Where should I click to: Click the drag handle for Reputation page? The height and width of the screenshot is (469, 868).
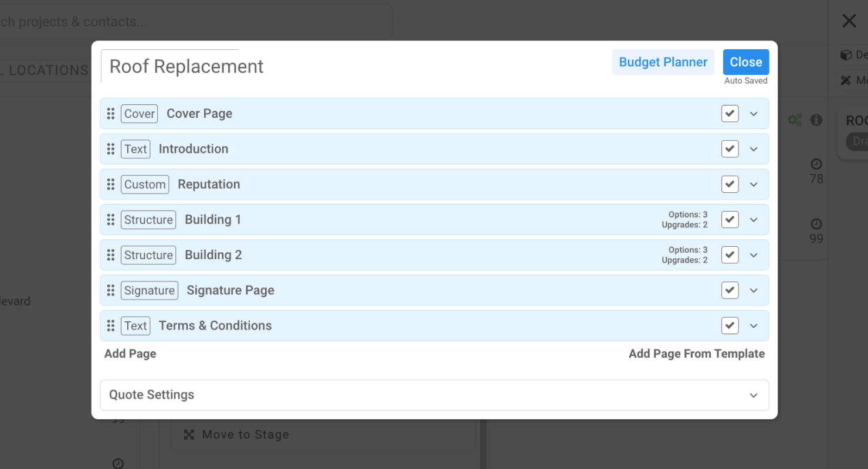111,184
